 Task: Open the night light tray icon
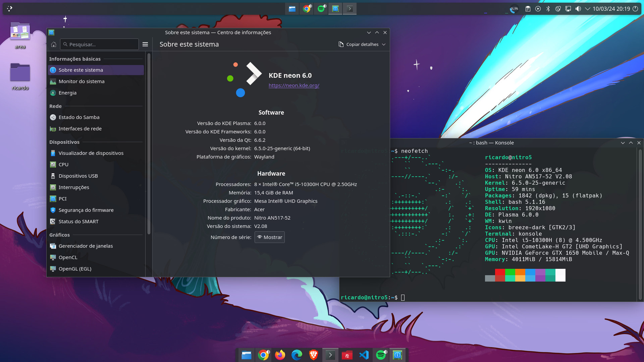[558, 9]
